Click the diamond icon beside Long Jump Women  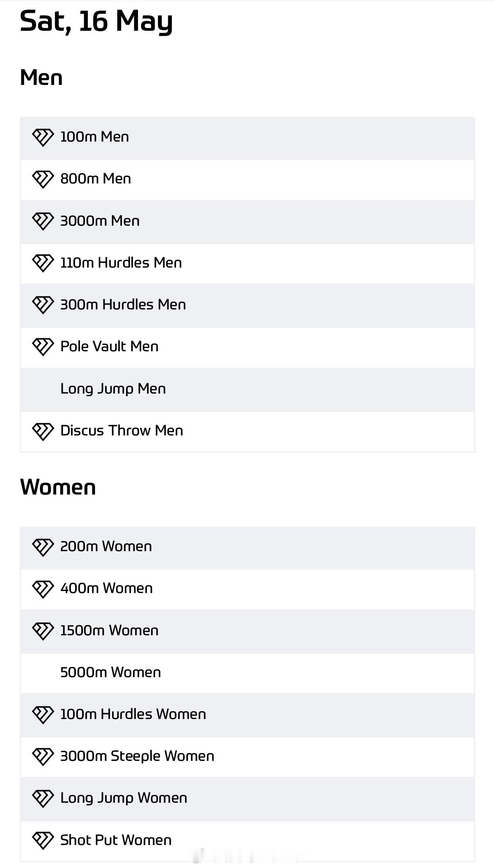point(43,798)
